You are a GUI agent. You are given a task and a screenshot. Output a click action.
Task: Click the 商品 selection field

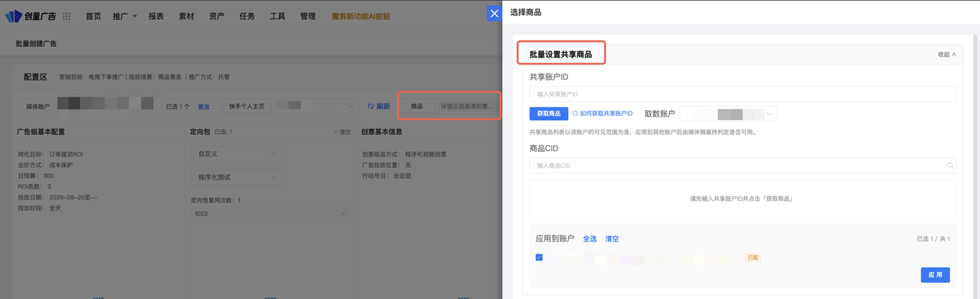[467, 106]
